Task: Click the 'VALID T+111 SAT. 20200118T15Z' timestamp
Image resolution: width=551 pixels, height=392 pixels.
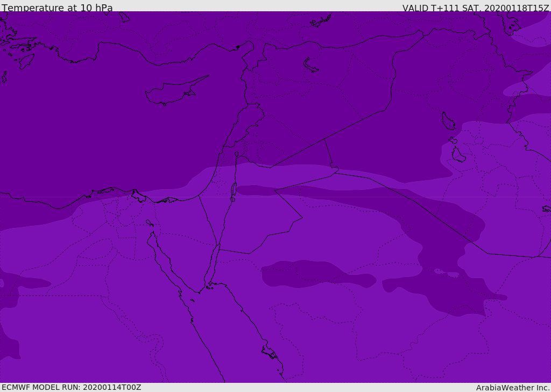Action: (x=476, y=8)
